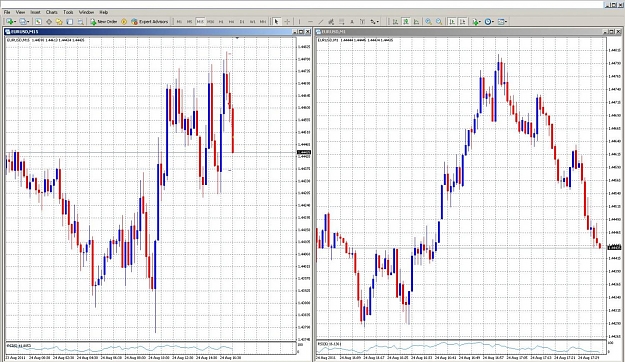
Task: Click the RSI label in M1 chart subwindow
Action: pyautogui.click(x=329, y=344)
